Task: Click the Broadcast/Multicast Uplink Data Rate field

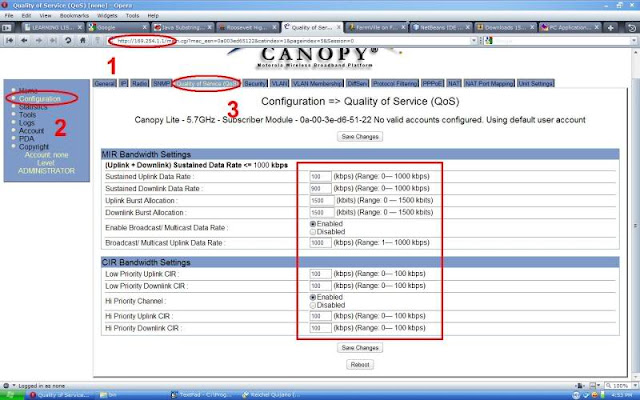Action: [320, 242]
